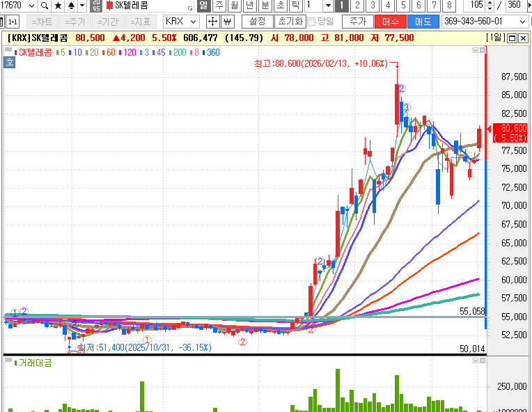Click the 10-day moving average legend
This screenshot has height=412, width=532.
[75, 53]
